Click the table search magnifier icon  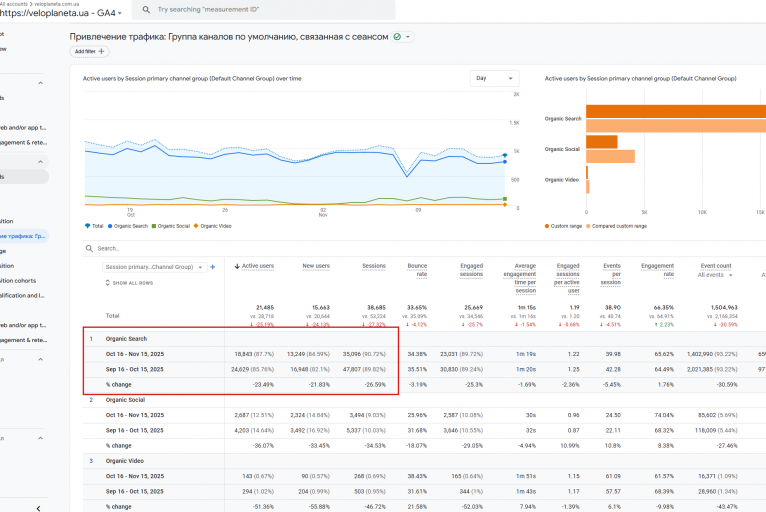[x=90, y=248]
